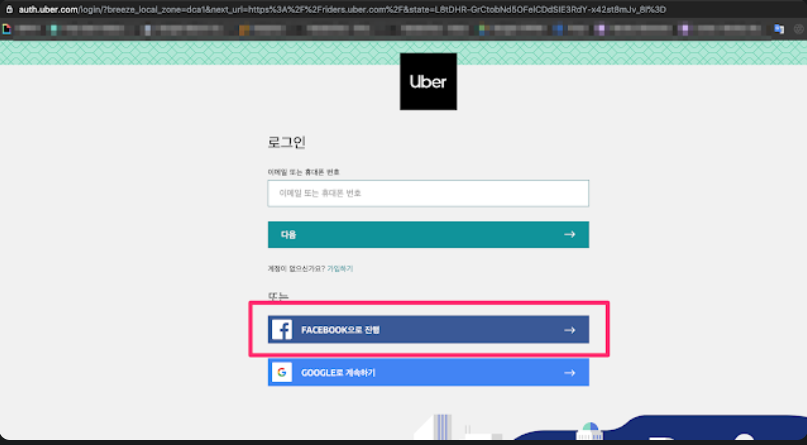Click the translate icon in bookmarks bar
Viewport: 807px width, 445px height.
point(779,29)
